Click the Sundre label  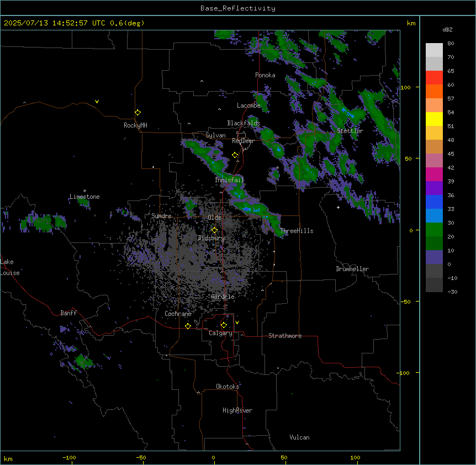[x=161, y=216]
